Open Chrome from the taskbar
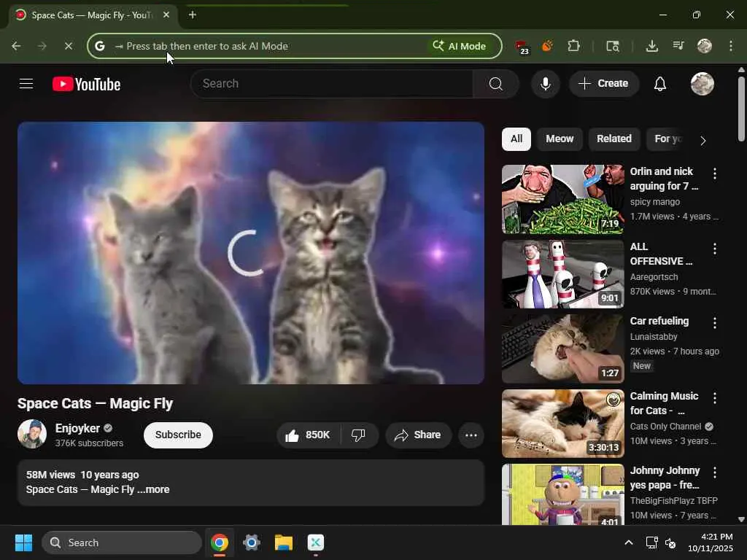 [219, 542]
